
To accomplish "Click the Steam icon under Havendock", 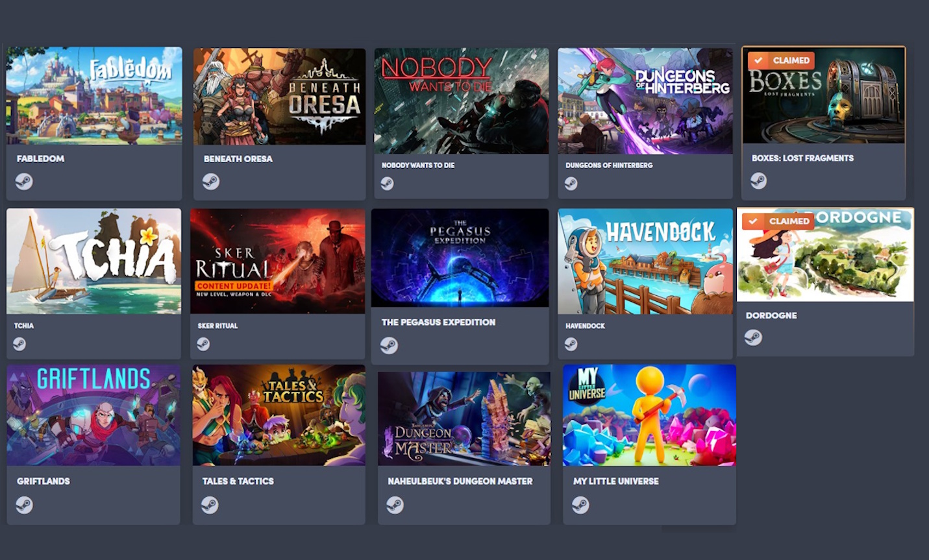I will coord(571,344).
